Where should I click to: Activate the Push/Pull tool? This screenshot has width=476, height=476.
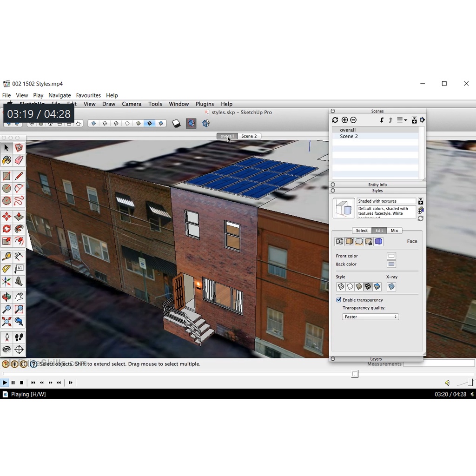(19, 217)
